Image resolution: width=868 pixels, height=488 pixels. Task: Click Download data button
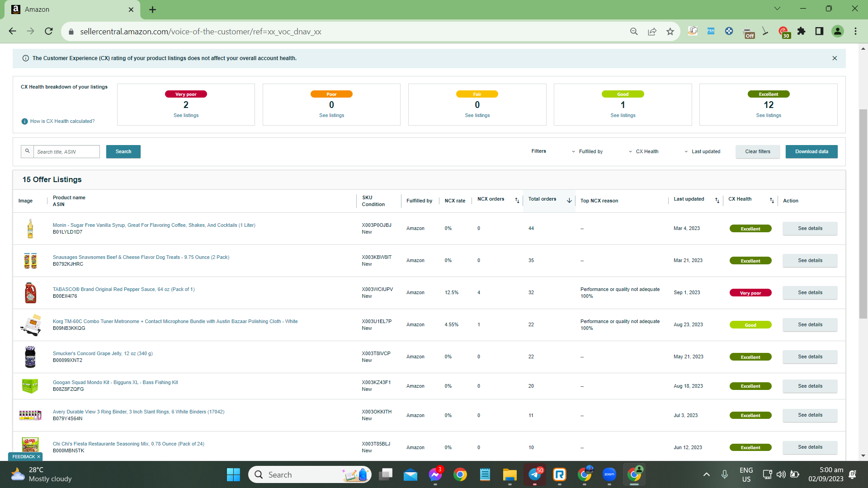811,151
